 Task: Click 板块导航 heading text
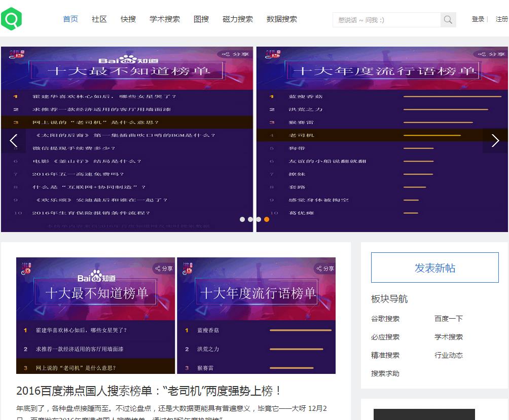[x=389, y=299]
